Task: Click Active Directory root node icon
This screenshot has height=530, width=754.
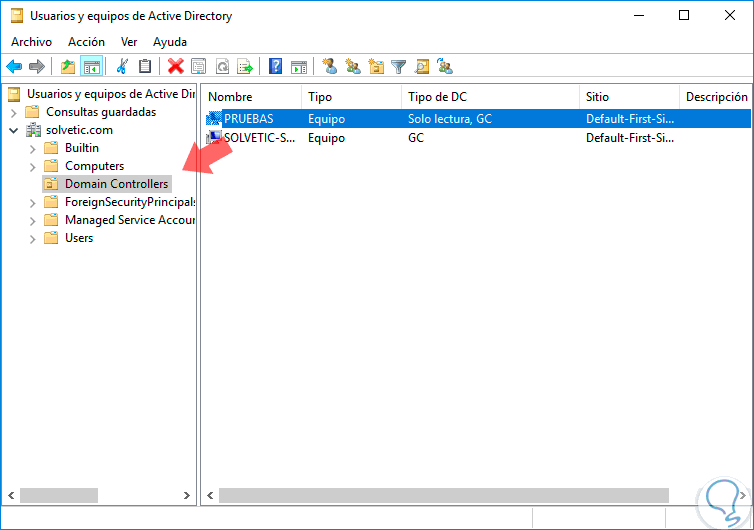Action: (x=14, y=94)
